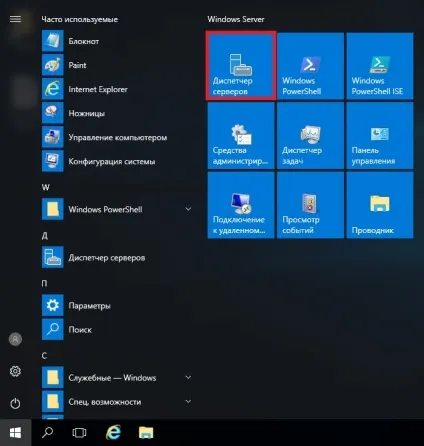Viewport: 424px width, 446px height.
Task: Launch the Диспетчер задач tile
Action: [x=310, y=135]
